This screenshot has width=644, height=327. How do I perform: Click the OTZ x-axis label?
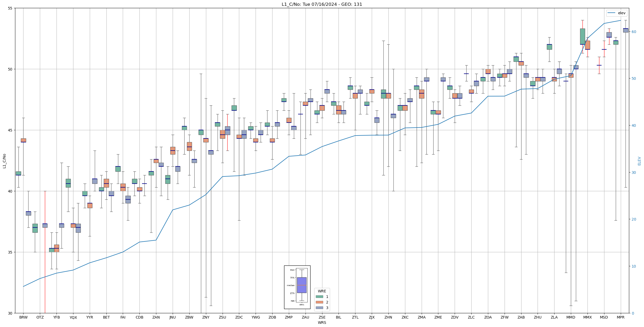[x=40, y=317]
